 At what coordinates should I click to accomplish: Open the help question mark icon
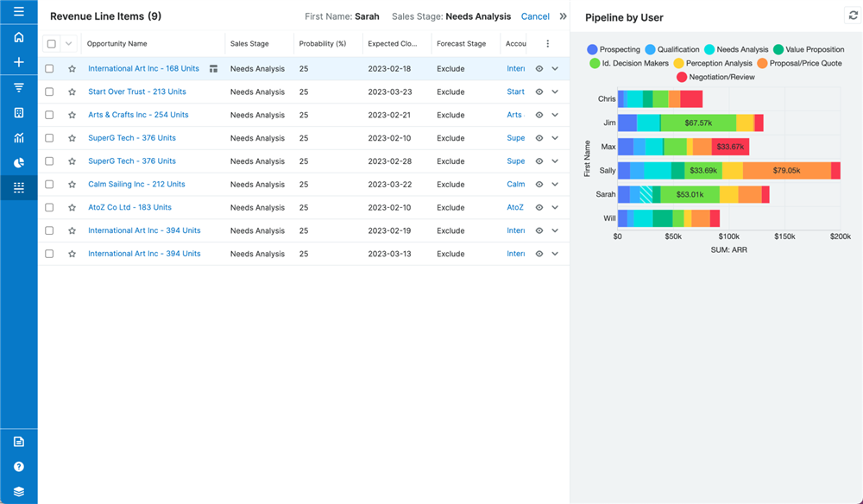18,467
